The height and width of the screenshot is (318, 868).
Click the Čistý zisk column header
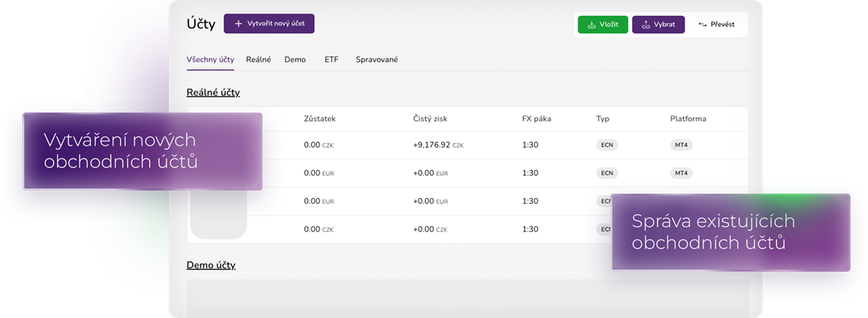click(430, 119)
